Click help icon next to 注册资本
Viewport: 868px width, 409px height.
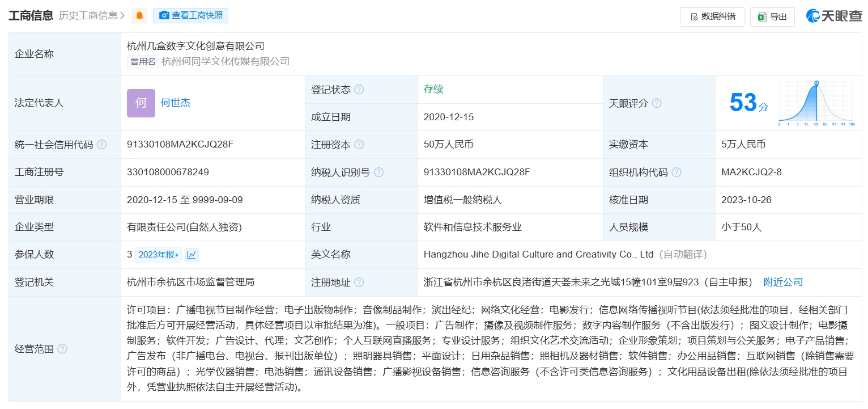(x=359, y=145)
